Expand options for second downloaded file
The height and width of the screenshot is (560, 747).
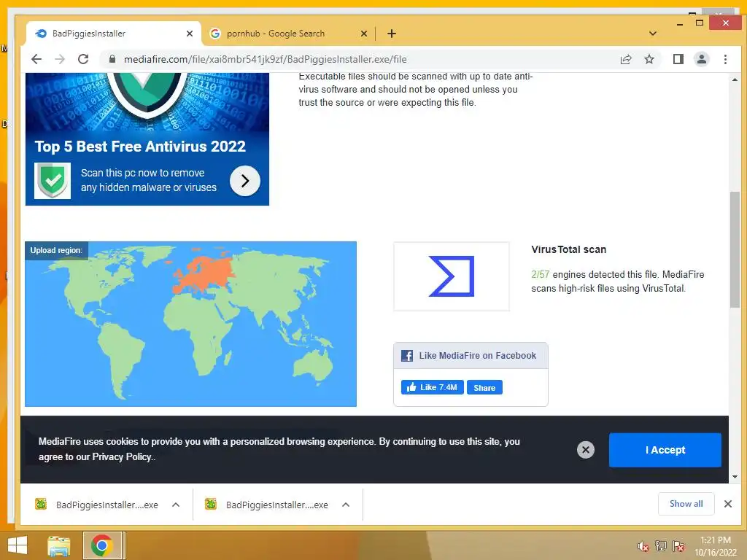346,505
